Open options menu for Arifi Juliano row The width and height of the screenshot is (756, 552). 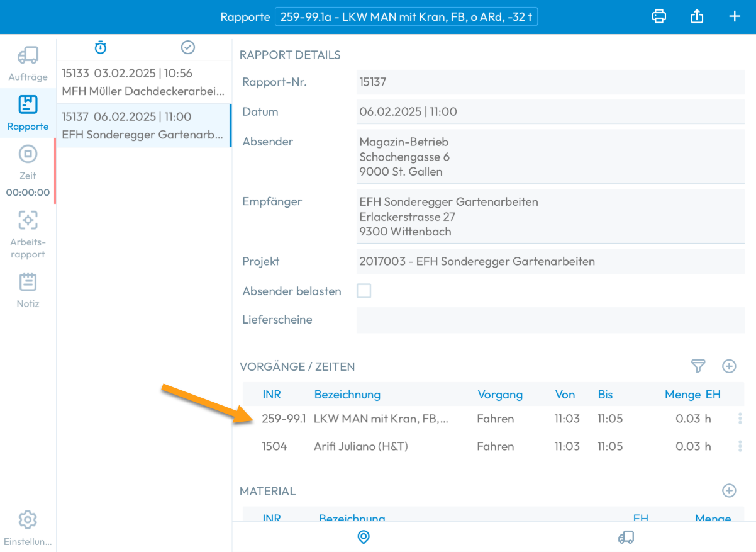tap(740, 446)
